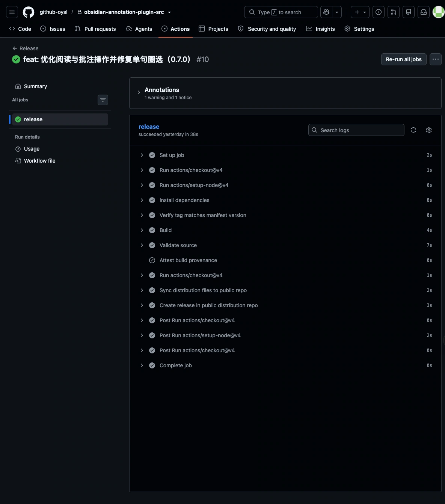Open the Notifications inbox icon

pyautogui.click(x=424, y=12)
